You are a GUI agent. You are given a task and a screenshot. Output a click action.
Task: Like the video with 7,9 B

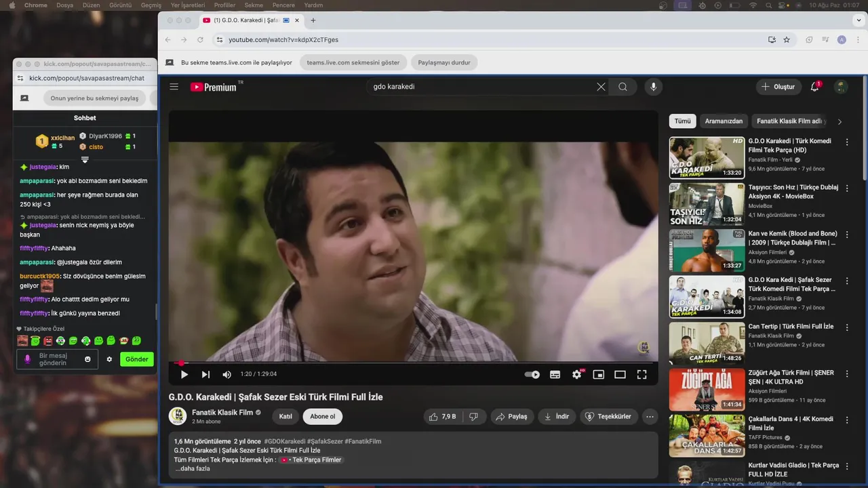(x=442, y=416)
